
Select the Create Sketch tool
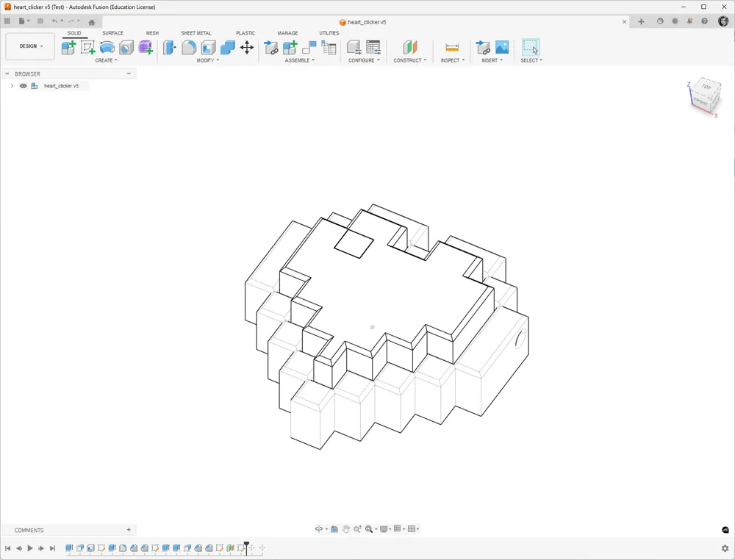pyautogui.click(x=88, y=47)
